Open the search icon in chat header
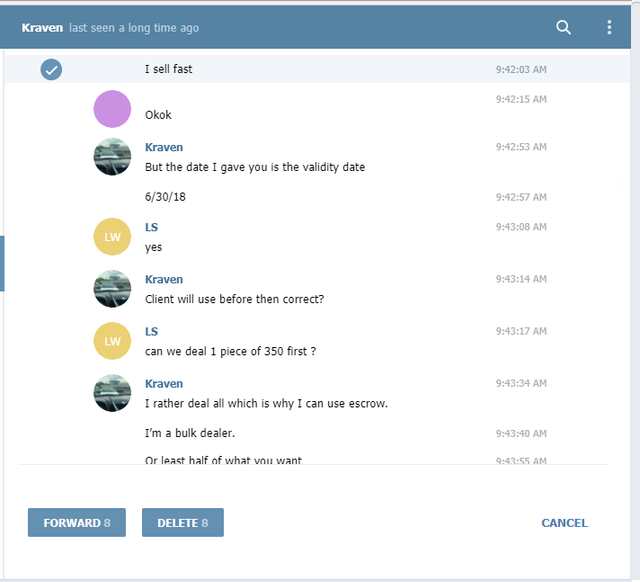Viewport: 640px width, 582px height. coord(563,27)
